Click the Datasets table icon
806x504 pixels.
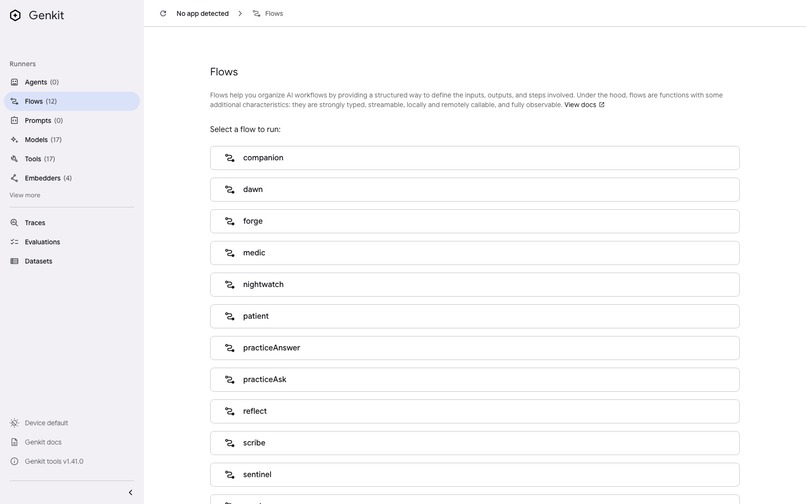tap(14, 261)
